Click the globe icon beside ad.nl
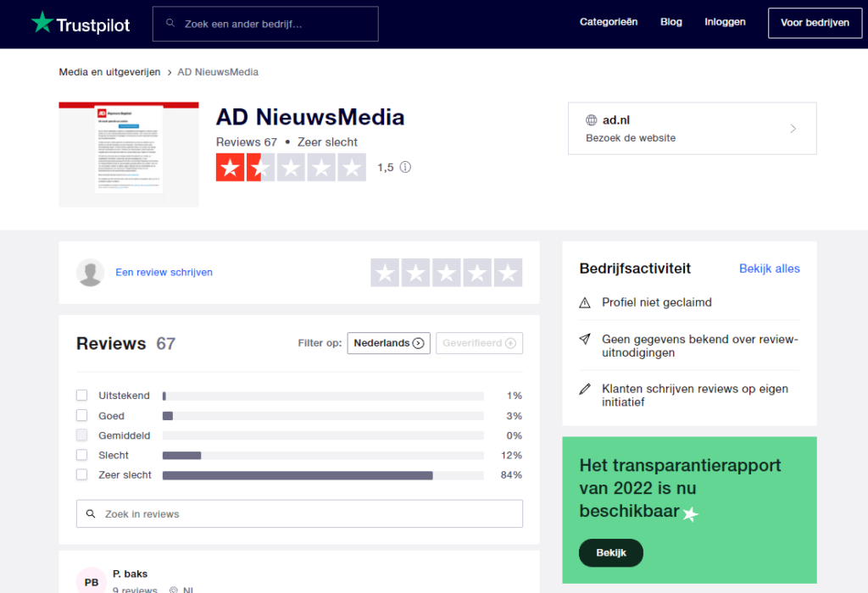Image resolution: width=868 pixels, height=593 pixels. 591,120
